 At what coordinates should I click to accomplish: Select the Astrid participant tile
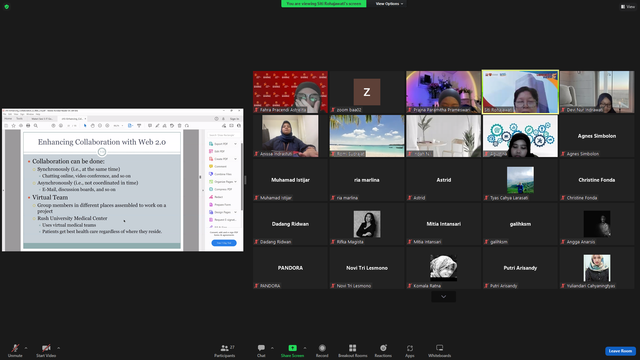(x=443, y=180)
